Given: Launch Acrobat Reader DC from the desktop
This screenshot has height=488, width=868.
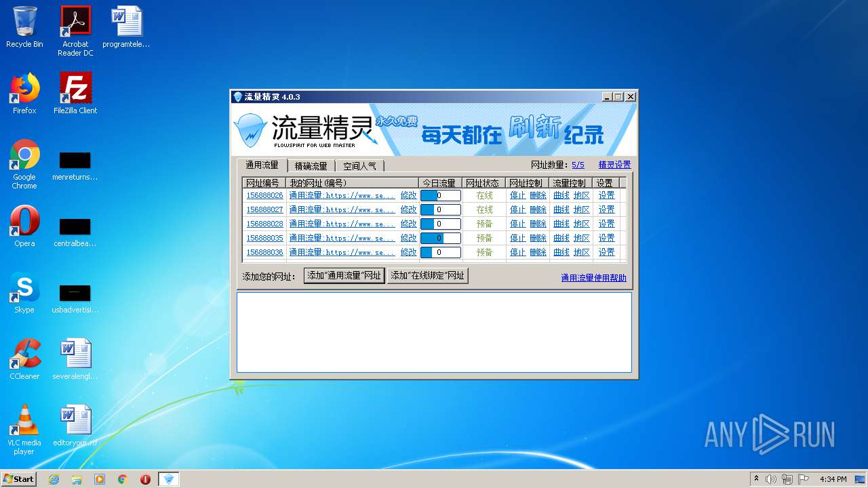Looking at the screenshot, I should [75, 30].
